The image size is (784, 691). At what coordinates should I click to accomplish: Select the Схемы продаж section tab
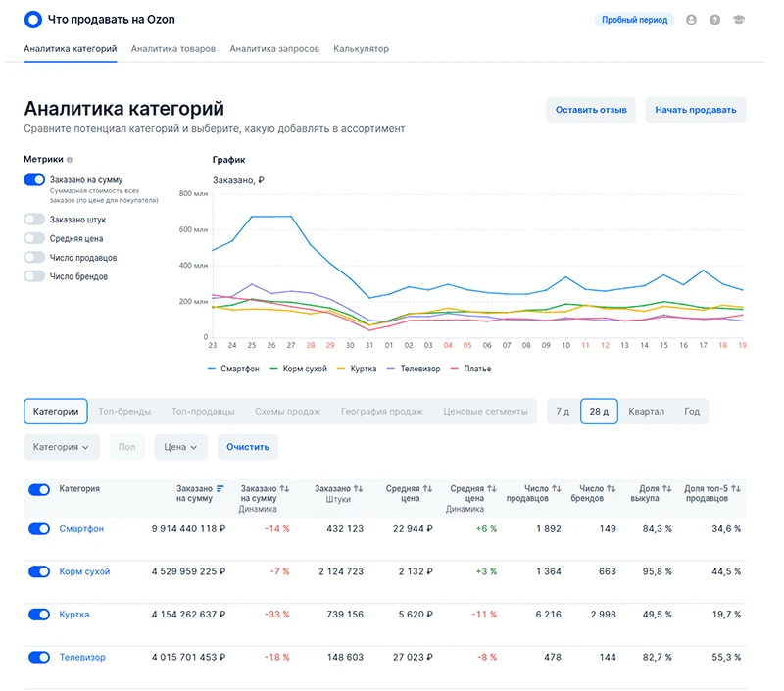[x=287, y=412]
